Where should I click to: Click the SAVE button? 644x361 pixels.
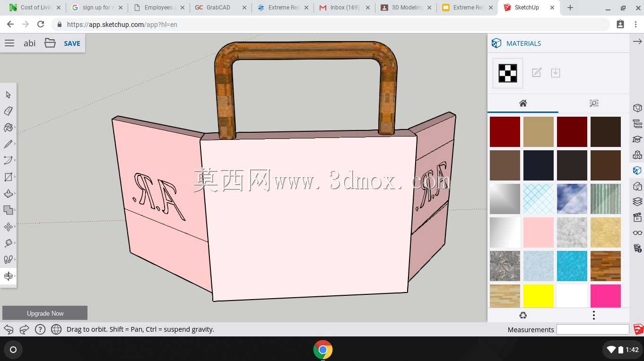[72, 43]
